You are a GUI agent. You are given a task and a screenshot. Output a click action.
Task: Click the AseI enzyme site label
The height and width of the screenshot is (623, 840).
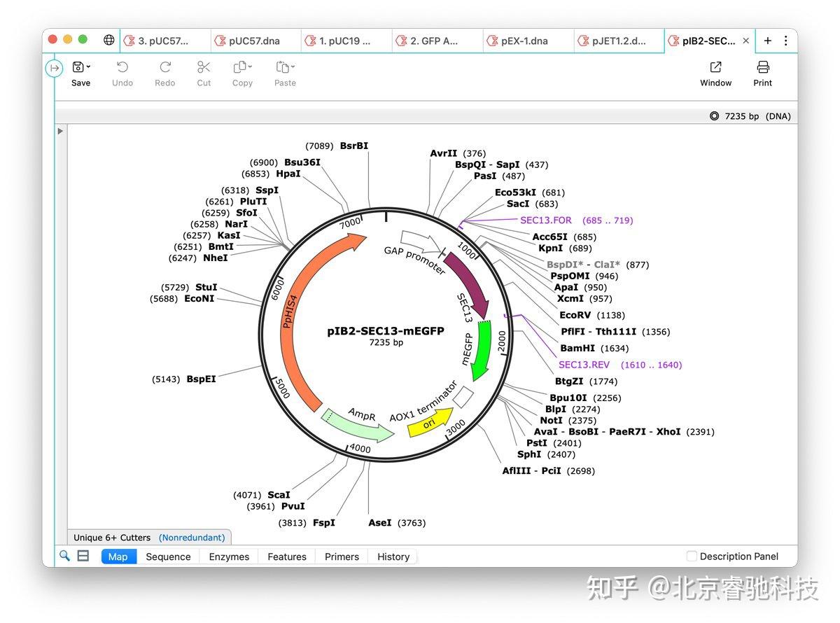[380, 523]
